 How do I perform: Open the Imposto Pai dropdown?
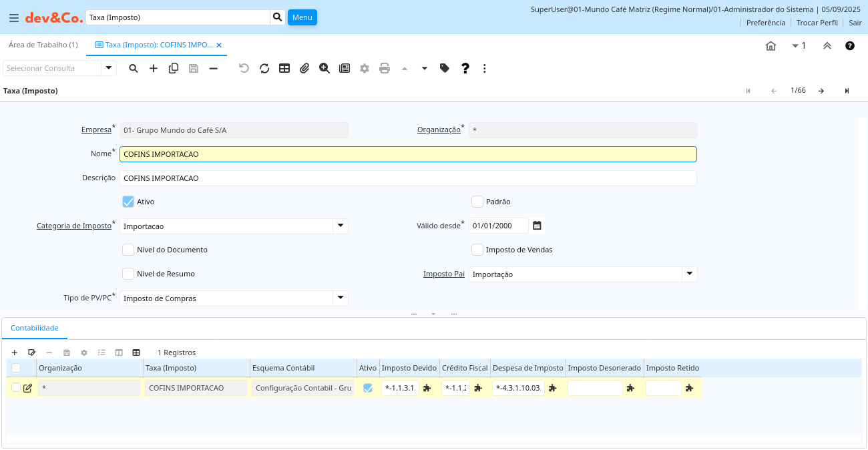coord(690,274)
